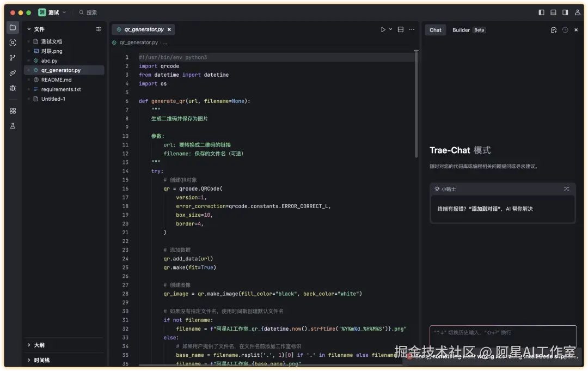Open the 测试 project dropdown

click(x=52, y=13)
